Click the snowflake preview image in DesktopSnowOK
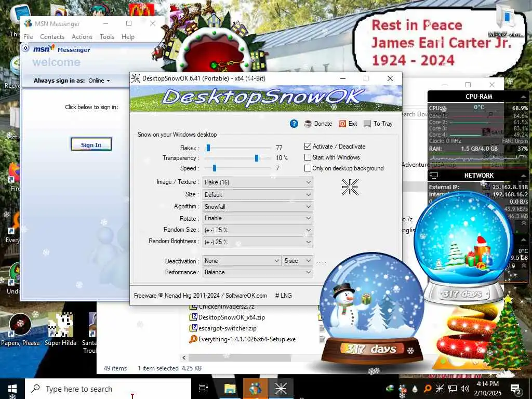This screenshot has width=532, height=399. 350,187
